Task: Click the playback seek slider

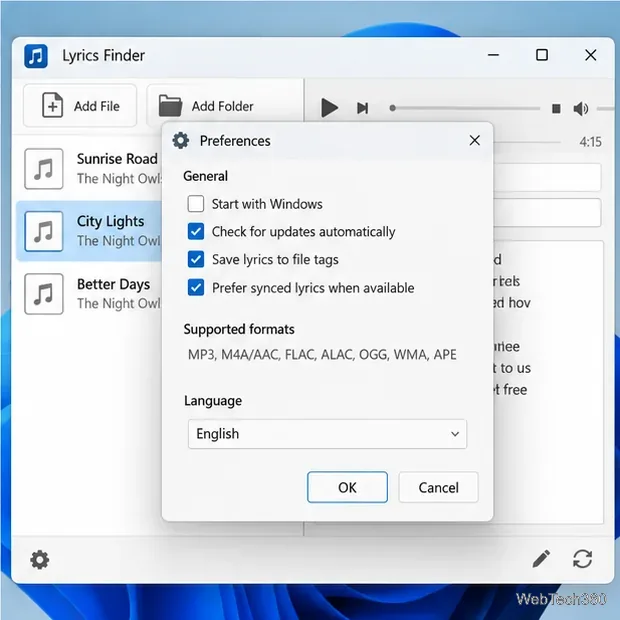Action: (465, 108)
